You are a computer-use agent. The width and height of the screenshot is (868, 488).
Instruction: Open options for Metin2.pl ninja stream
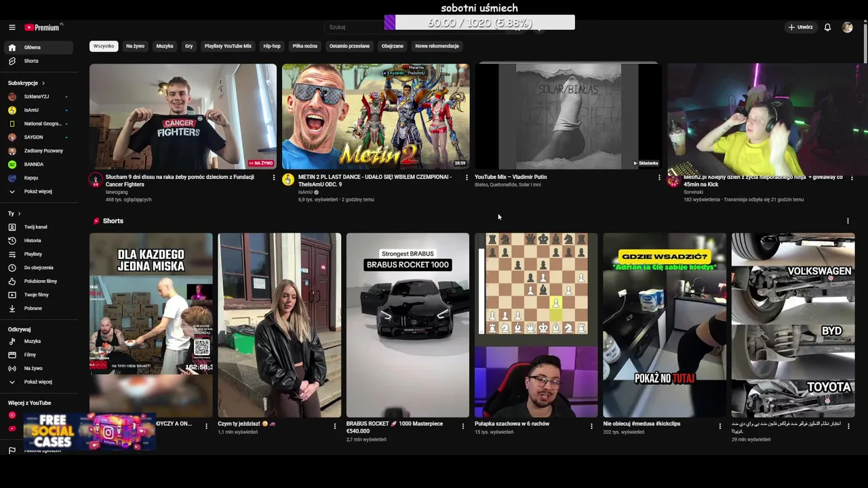pyautogui.click(x=852, y=178)
